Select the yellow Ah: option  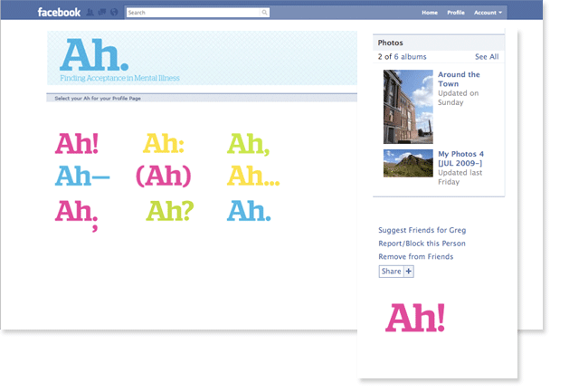tap(163, 143)
